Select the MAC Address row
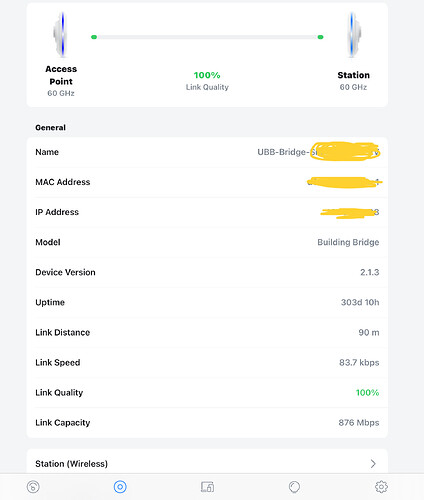 207,182
